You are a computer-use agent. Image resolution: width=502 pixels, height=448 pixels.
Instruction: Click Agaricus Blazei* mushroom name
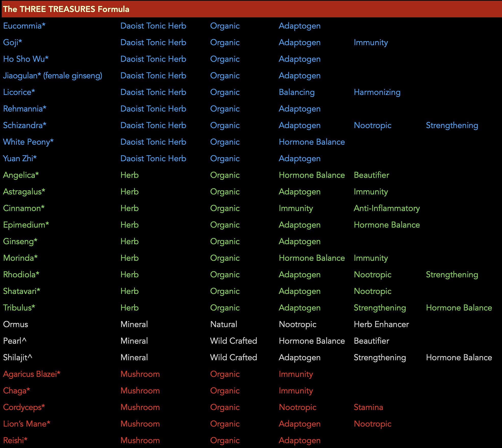point(32,374)
